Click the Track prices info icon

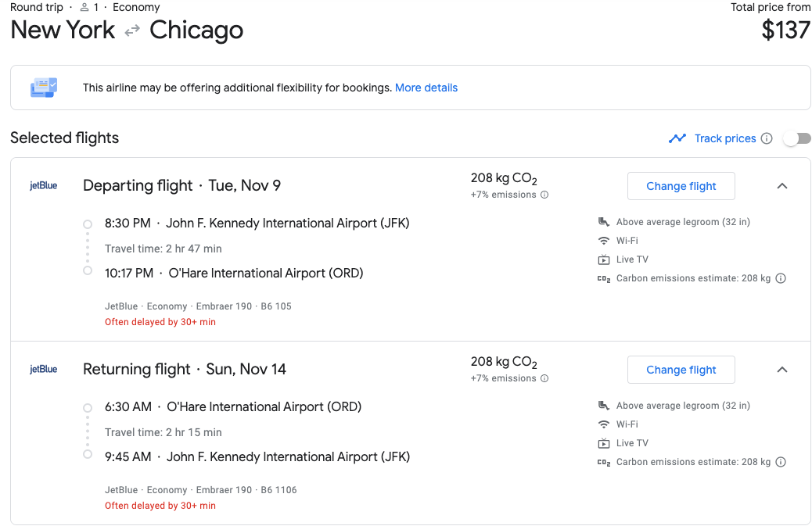click(x=767, y=138)
